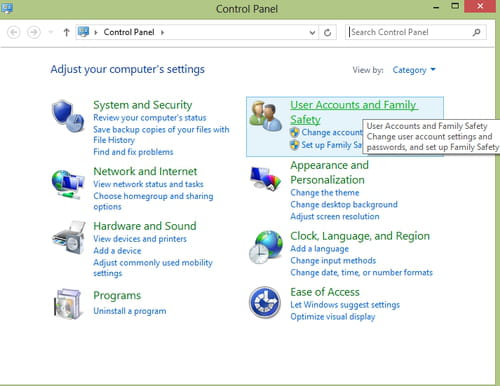Image resolution: width=500 pixels, height=386 pixels.
Task: Click the Add a device link
Action: (117, 251)
